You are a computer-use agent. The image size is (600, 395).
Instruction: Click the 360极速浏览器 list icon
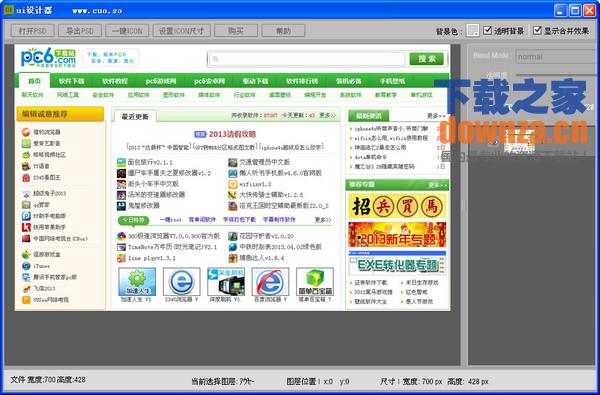(121, 236)
